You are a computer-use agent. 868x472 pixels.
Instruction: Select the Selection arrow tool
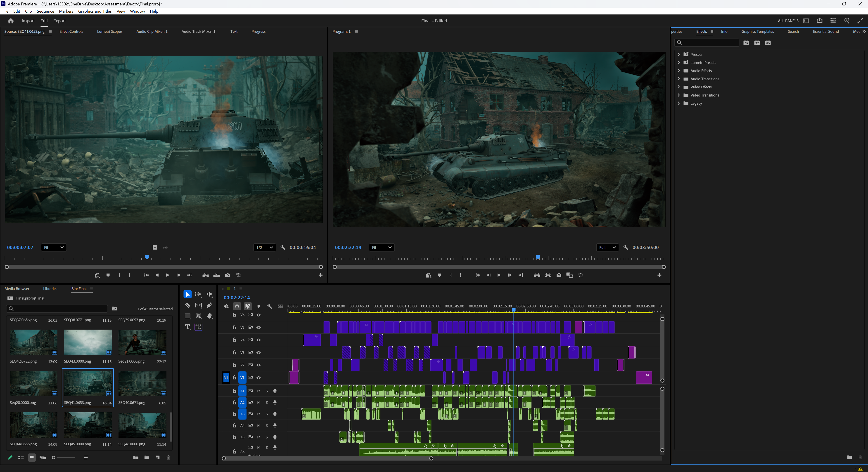(187, 295)
